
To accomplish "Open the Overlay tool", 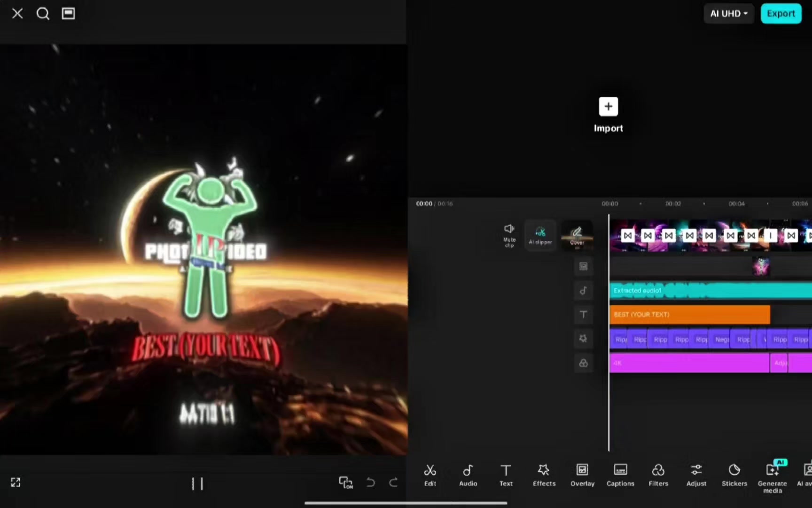I will tap(582, 475).
